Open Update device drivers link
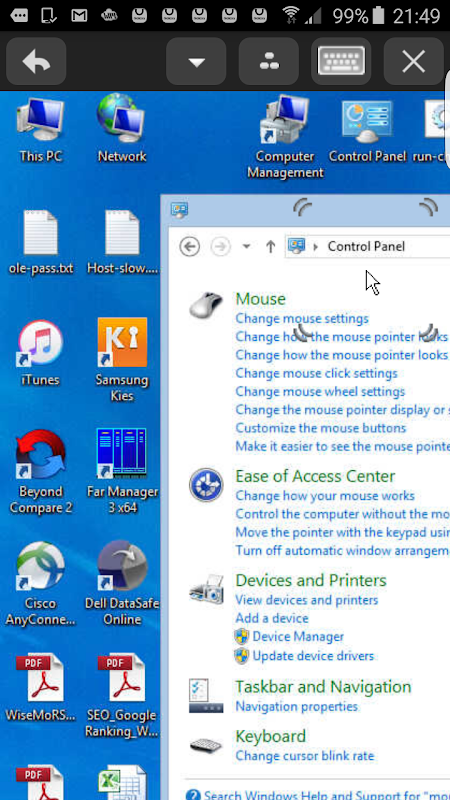This screenshot has height=800, width=450. tap(313, 656)
